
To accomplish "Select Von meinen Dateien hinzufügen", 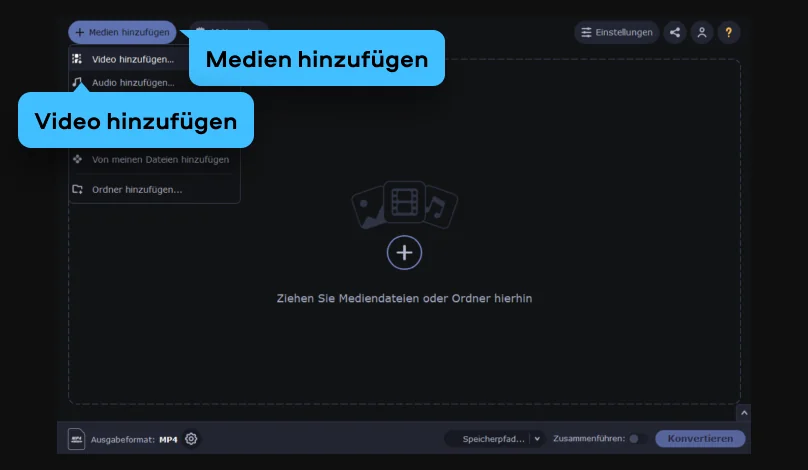I will [x=155, y=159].
